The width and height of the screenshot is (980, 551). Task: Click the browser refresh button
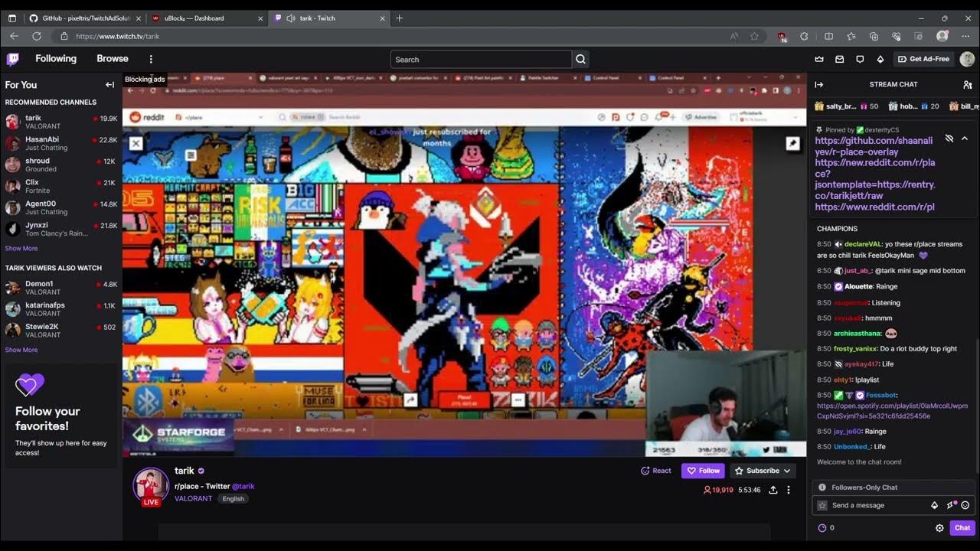(36, 36)
